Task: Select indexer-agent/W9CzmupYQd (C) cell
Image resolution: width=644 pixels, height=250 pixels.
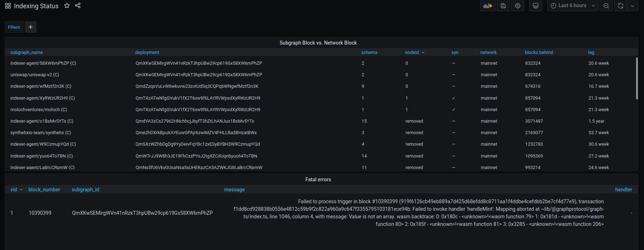Action: pyautogui.click(x=43, y=144)
